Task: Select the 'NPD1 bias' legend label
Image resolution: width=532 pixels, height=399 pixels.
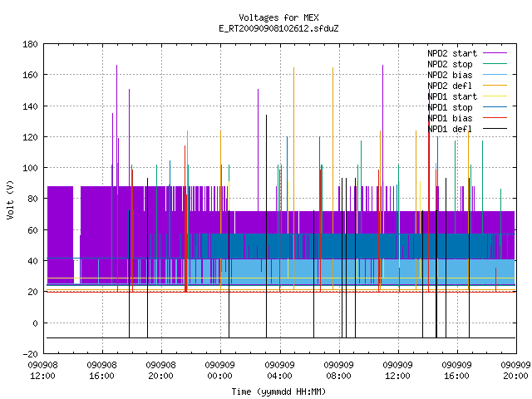Action: point(450,118)
